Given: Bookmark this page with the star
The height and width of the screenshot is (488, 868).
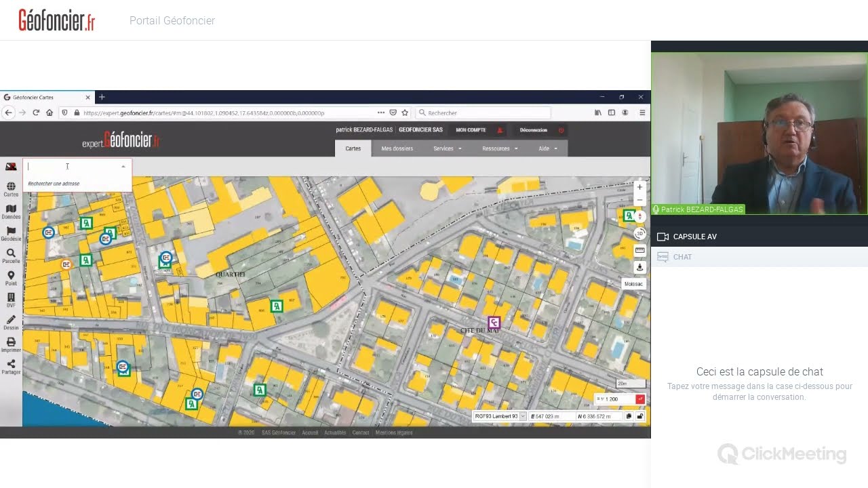Looking at the screenshot, I should pos(405,113).
